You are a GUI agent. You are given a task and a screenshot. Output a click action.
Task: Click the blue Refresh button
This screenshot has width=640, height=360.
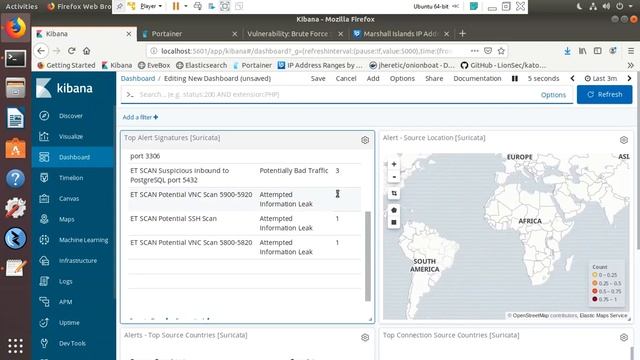tap(604, 95)
